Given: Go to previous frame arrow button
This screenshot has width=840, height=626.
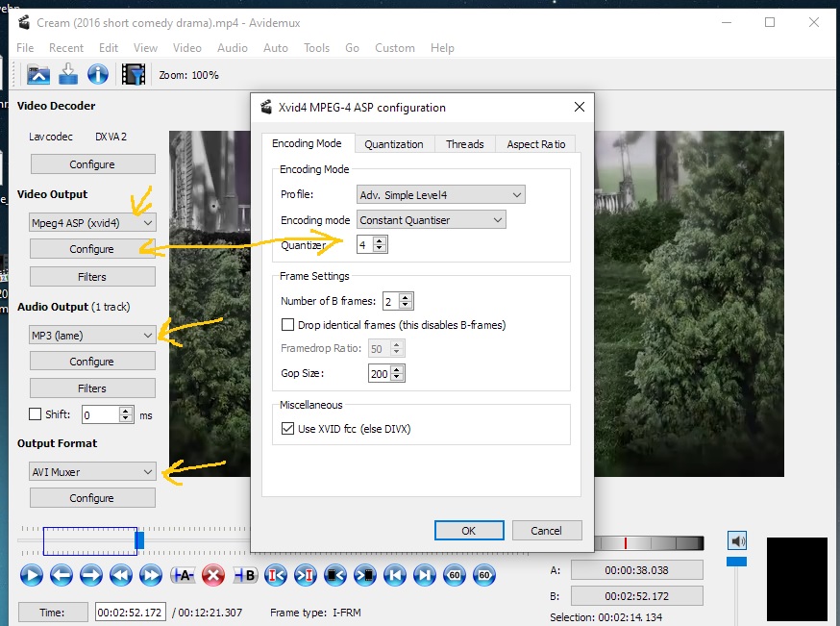Looking at the screenshot, I should [x=62, y=576].
